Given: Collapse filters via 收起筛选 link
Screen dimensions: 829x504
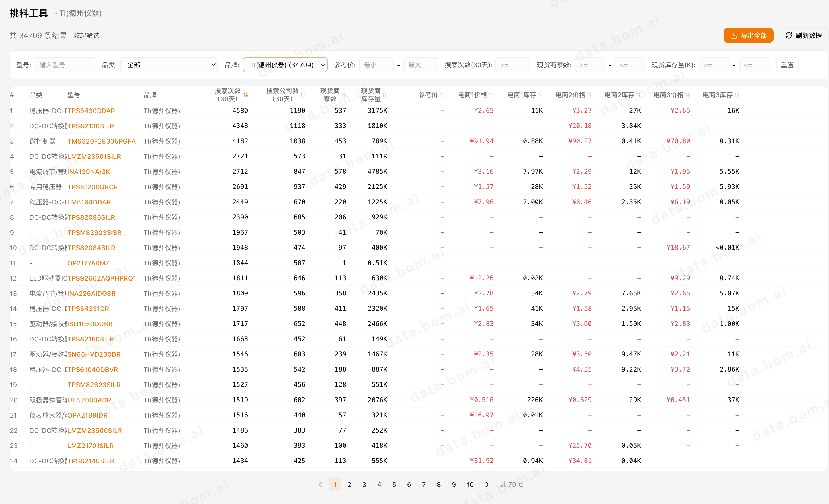Looking at the screenshot, I should point(86,35).
